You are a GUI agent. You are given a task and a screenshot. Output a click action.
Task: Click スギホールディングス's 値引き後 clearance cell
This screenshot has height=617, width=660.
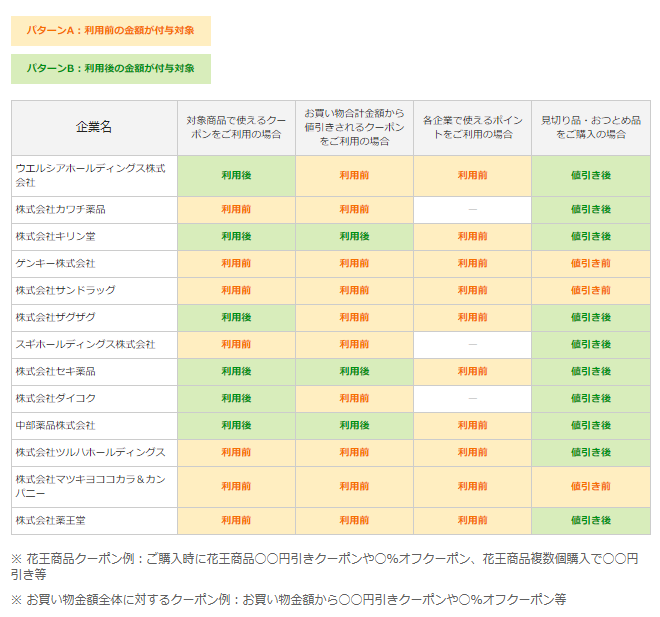click(591, 344)
